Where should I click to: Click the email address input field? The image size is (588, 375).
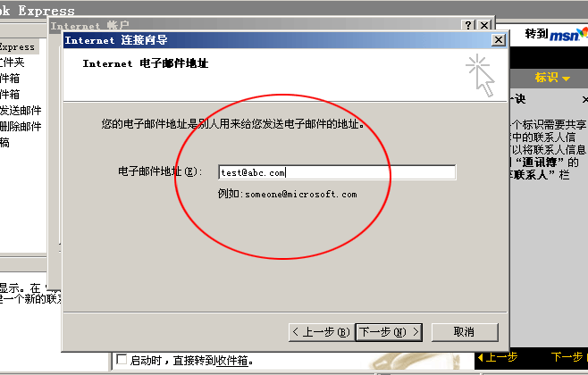337,172
